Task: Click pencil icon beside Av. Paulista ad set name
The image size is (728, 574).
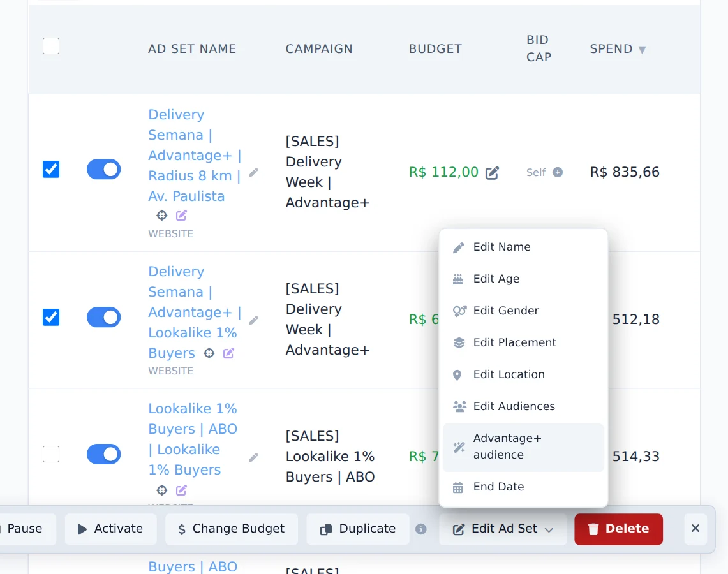Action: (253, 173)
